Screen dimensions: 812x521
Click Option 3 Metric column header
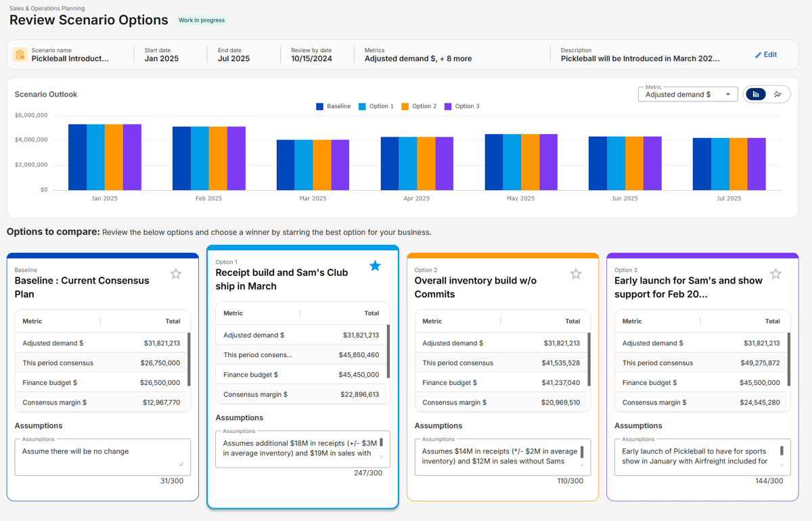click(x=632, y=321)
